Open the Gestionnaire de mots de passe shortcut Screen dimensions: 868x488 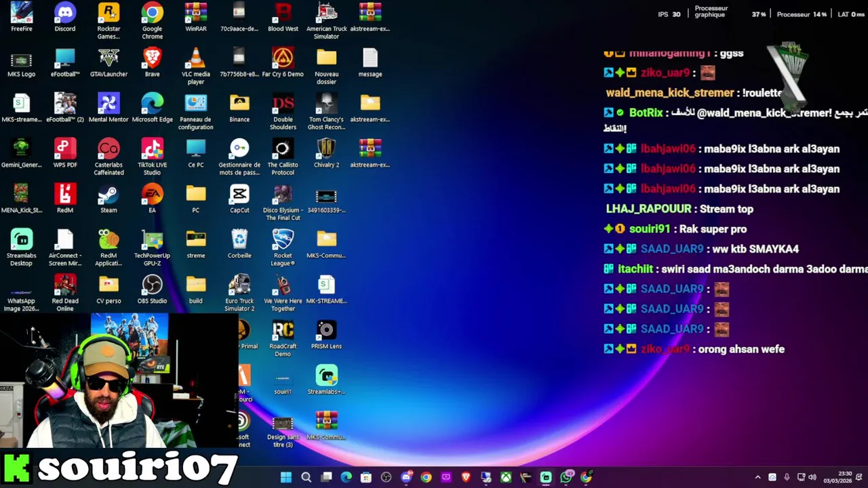coord(239,157)
